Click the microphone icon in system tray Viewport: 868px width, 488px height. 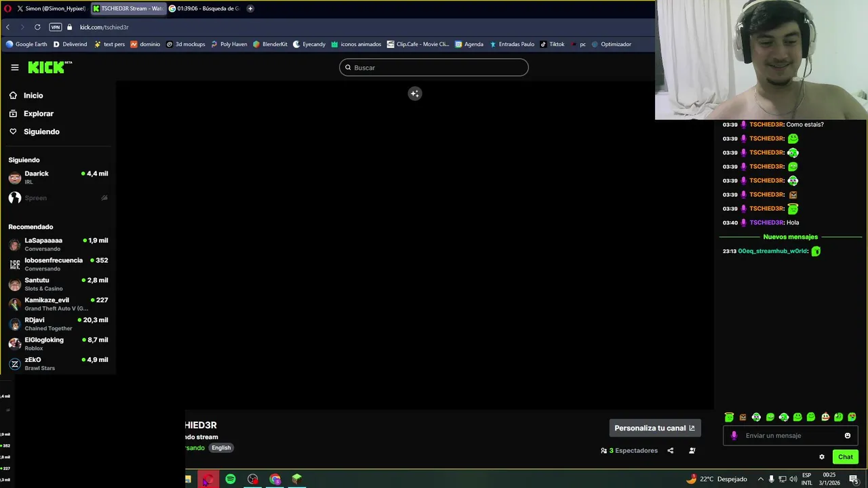point(771,479)
